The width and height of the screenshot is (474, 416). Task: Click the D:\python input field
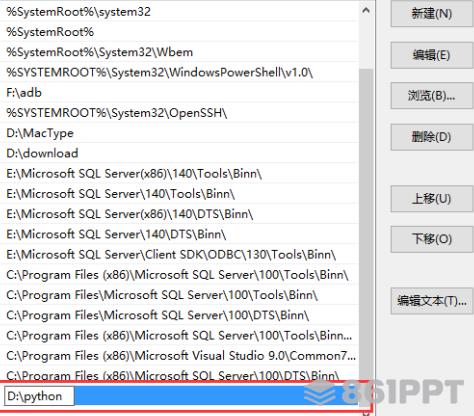tap(39, 396)
